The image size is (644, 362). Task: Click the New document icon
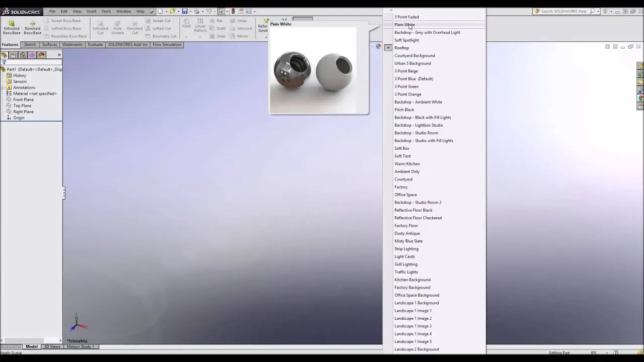pos(160,11)
